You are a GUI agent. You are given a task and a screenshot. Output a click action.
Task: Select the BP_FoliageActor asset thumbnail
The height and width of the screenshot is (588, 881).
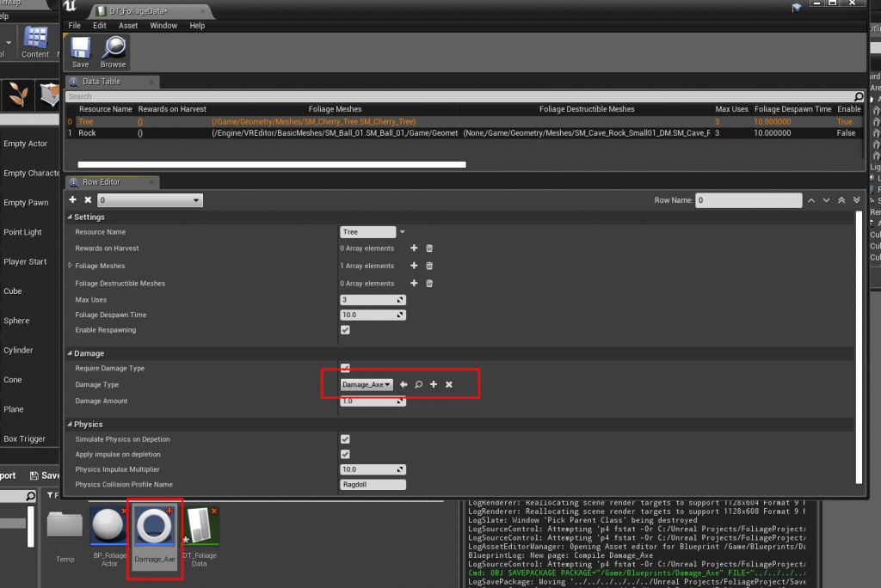[x=109, y=536]
